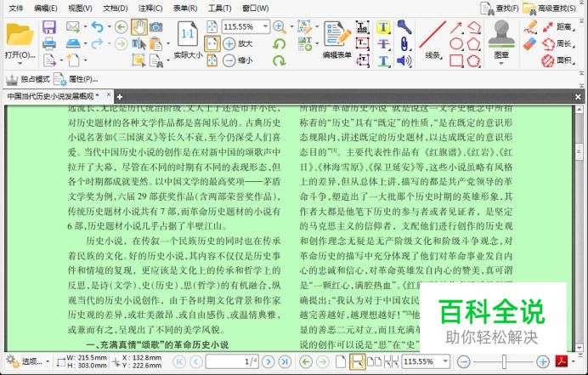Open the View (视图) menu

(80, 8)
